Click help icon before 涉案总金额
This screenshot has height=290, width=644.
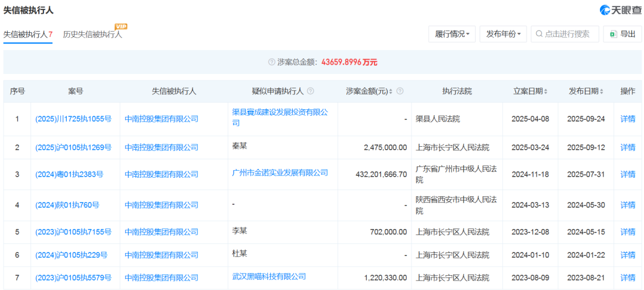pyautogui.click(x=271, y=62)
